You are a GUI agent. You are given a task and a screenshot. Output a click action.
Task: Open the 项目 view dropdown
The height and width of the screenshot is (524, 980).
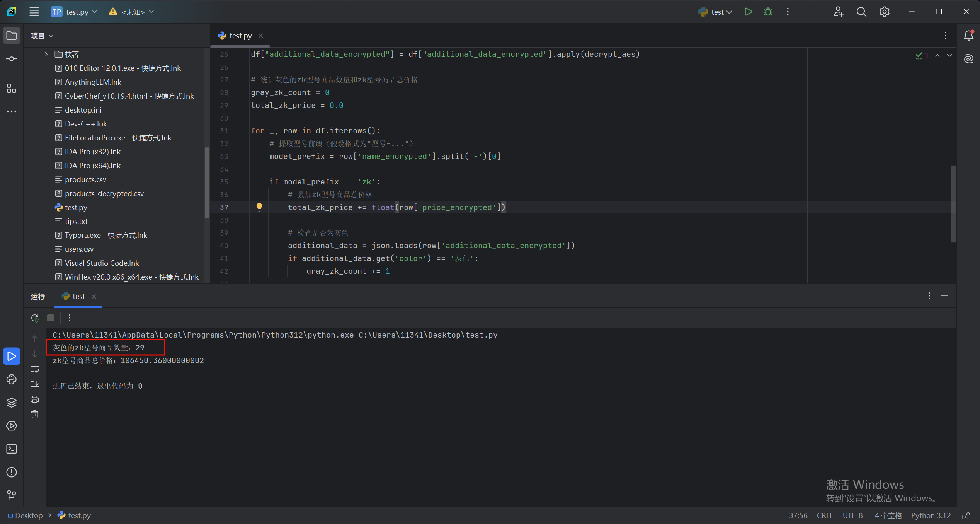42,36
